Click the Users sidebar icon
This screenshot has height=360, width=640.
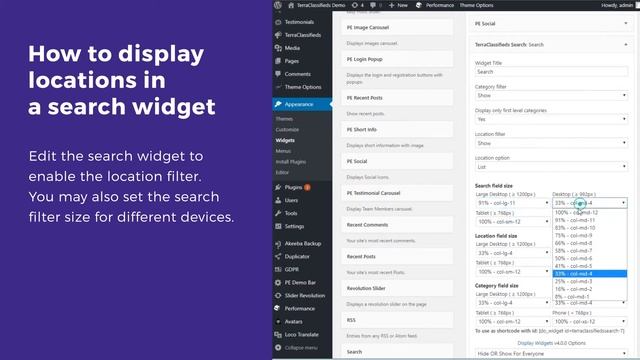[278, 200]
